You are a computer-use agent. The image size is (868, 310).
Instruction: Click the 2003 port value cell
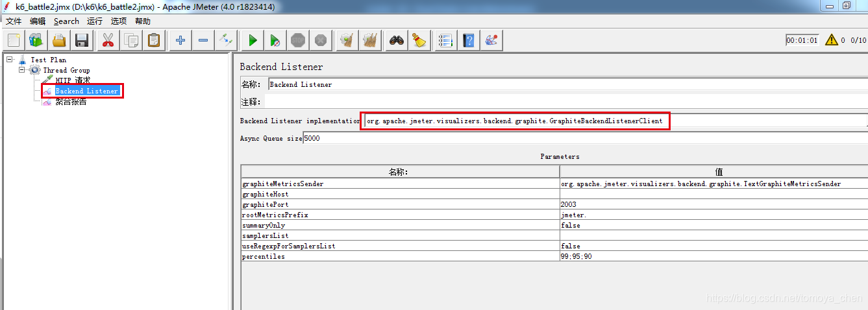(713, 204)
